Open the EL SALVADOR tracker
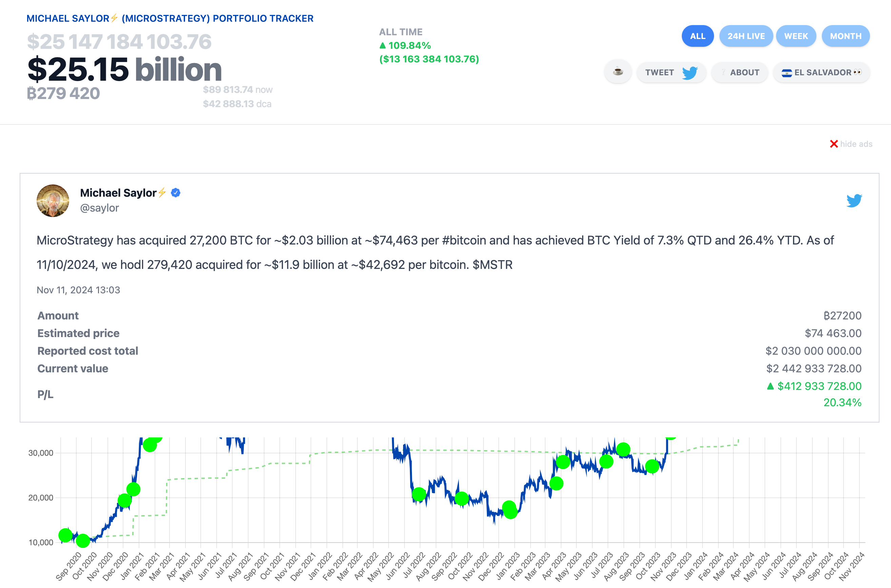 click(x=821, y=72)
